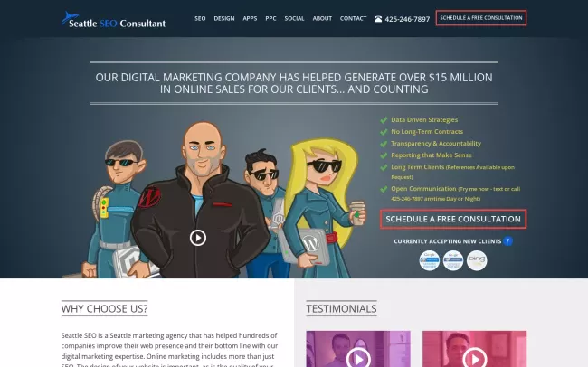
Task: Click the second Google certification badge
Action: [x=453, y=261]
